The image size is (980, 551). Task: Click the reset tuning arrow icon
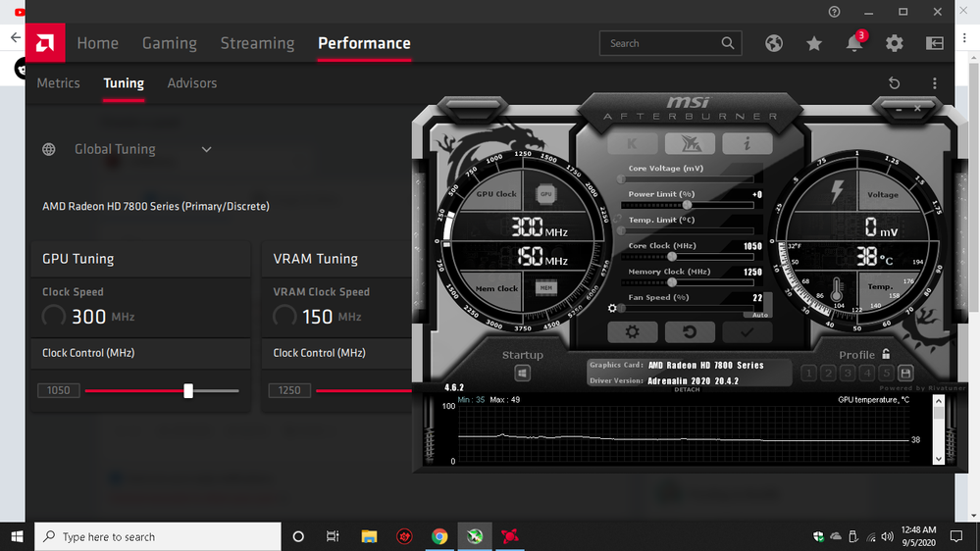[895, 83]
